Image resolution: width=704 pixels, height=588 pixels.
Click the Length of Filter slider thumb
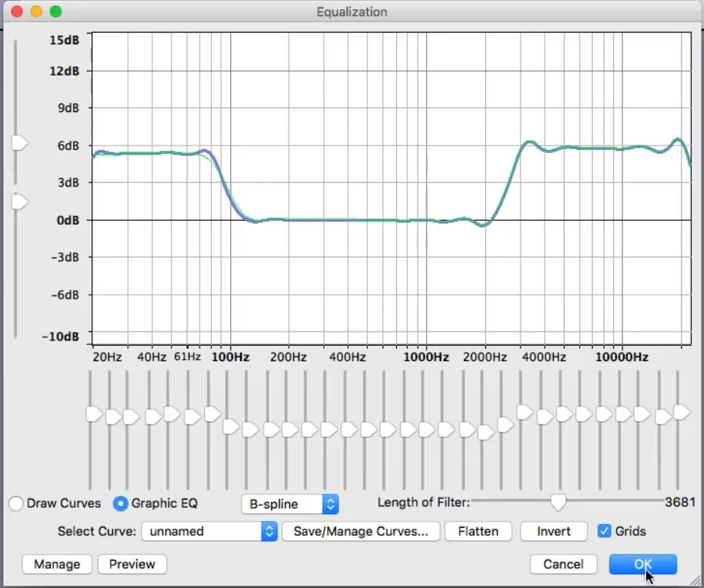(x=558, y=503)
